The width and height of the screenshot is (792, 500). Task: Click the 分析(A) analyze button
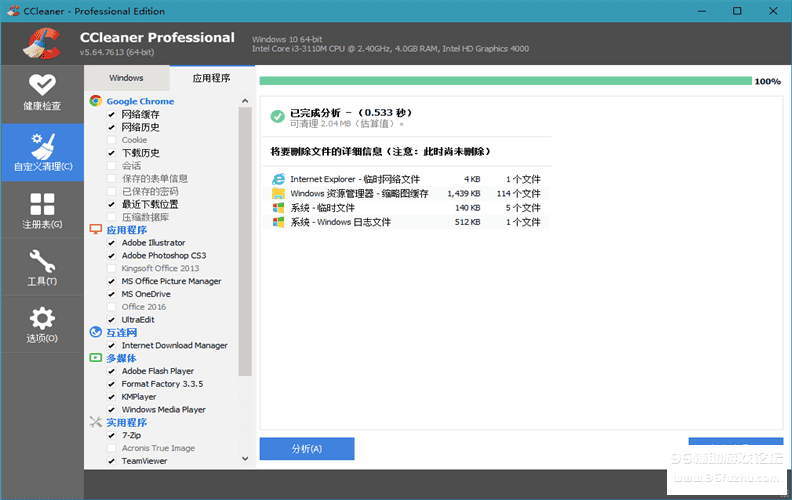[x=306, y=449]
